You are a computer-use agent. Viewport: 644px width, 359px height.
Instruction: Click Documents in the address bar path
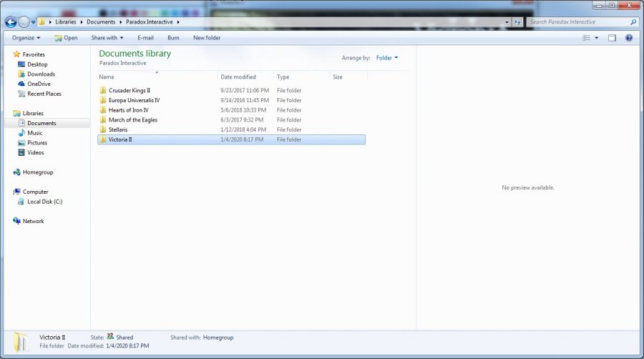[101, 21]
